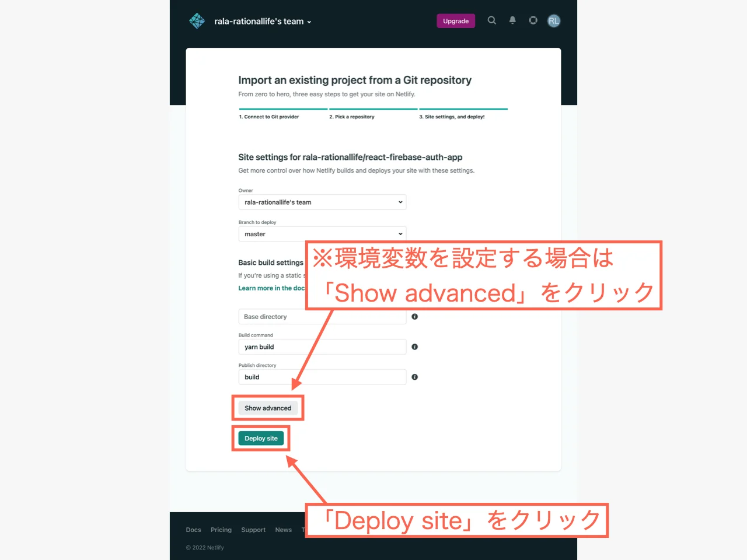Click the info icon beside Publish directory
Screen dimensions: 747x560
coord(414,377)
